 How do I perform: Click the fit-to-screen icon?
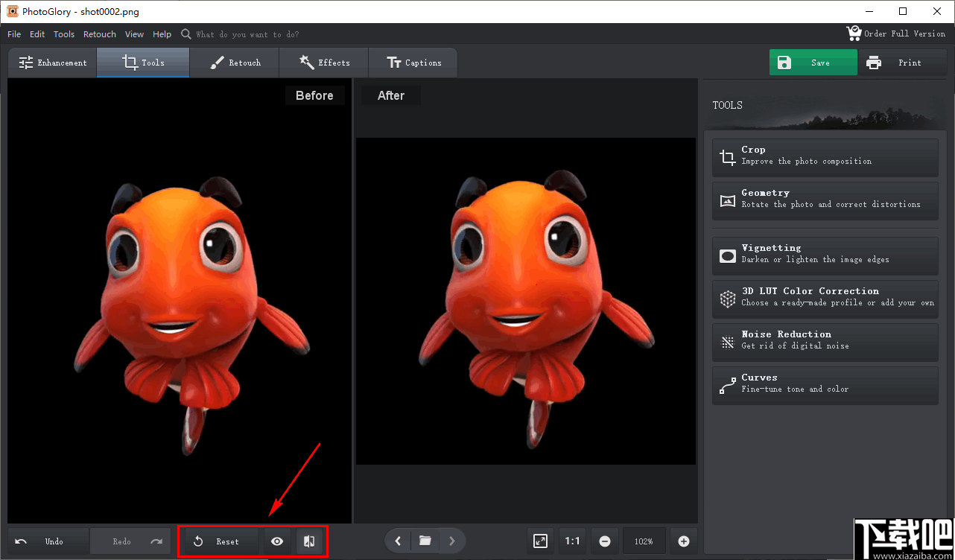540,541
